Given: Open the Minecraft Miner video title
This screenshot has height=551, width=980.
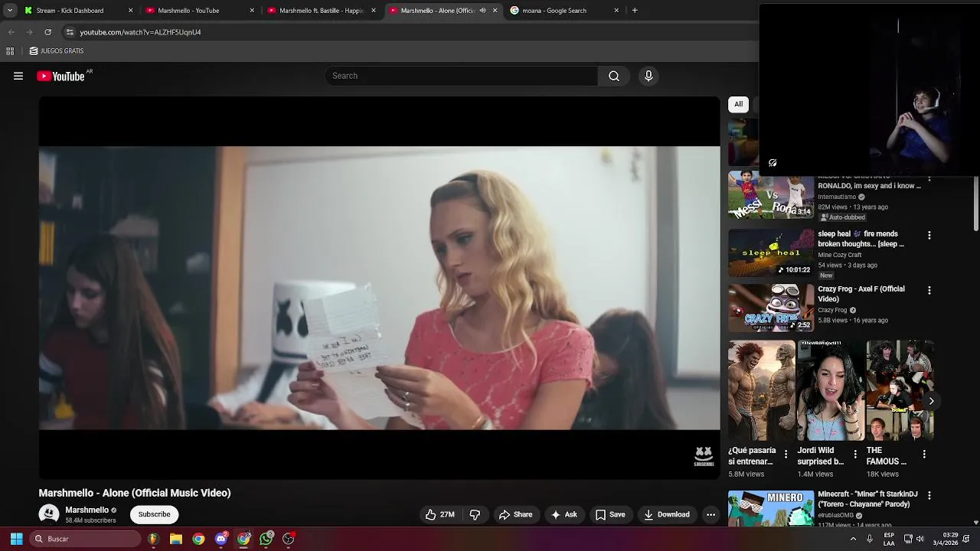Looking at the screenshot, I should coord(867,499).
